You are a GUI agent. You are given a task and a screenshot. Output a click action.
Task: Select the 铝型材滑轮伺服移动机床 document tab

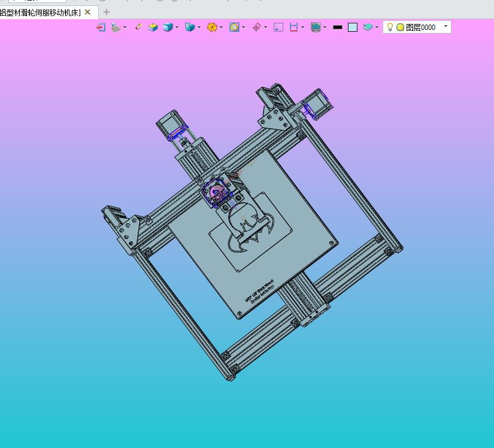pos(40,13)
